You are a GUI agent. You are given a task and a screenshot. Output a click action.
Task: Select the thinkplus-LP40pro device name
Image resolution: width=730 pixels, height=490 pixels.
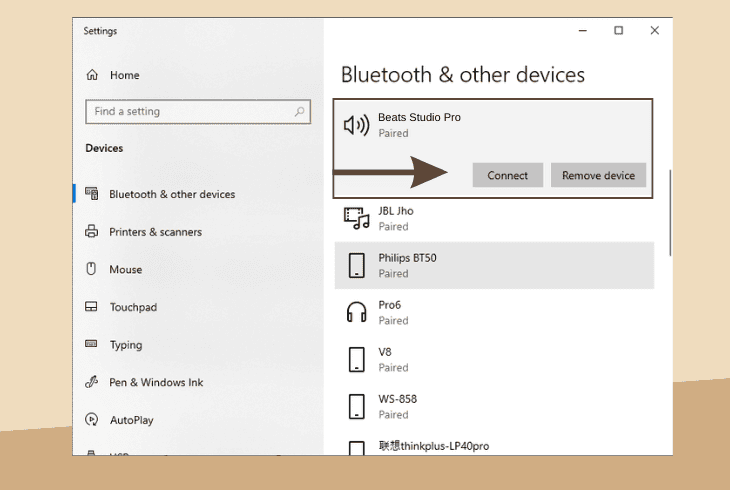point(434,446)
